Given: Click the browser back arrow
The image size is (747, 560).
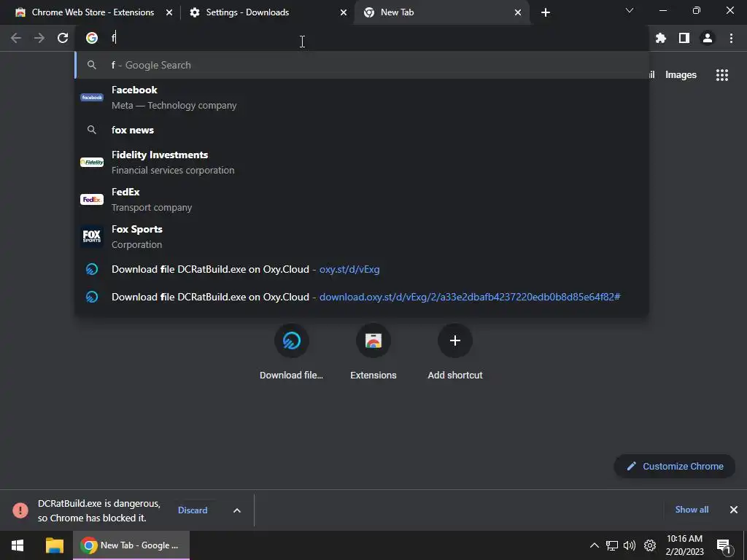Looking at the screenshot, I should pos(16,38).
